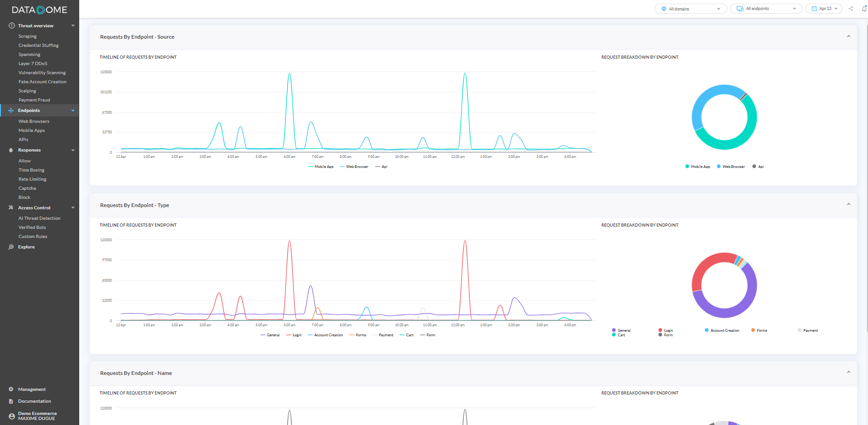The height and width of the screenshot is (425, 868).
Task: Click the devices icon in endpoints selector
Action: point(740,9)
